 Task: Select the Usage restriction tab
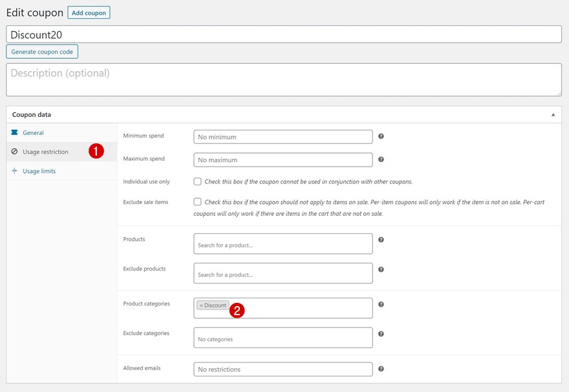[45, 152]
